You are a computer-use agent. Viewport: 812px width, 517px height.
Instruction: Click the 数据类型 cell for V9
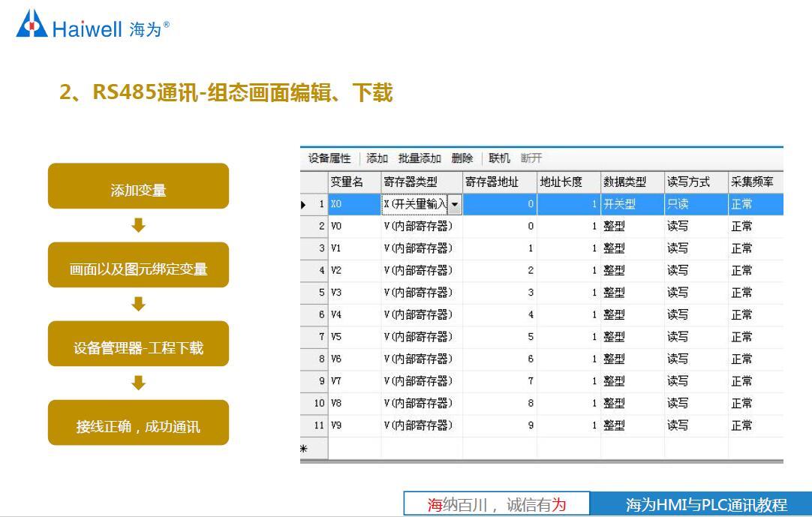click(x=631, y=425)
